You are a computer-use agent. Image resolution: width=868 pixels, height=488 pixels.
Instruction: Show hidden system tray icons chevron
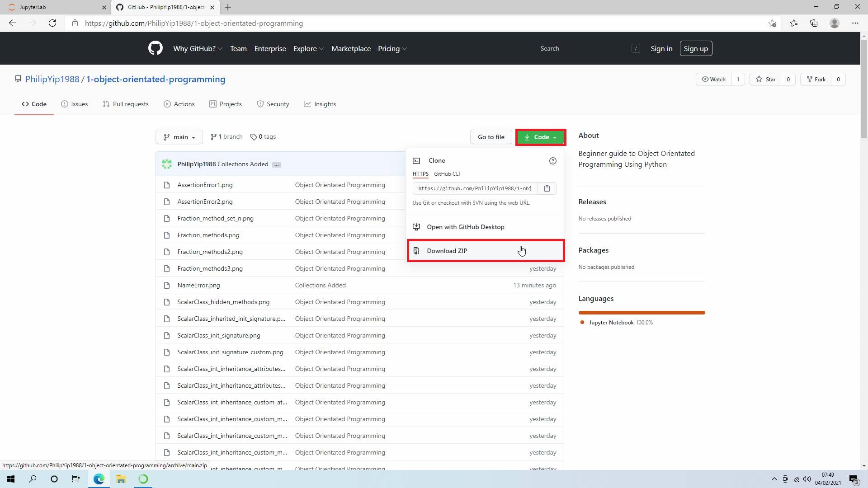click(774, 479)
